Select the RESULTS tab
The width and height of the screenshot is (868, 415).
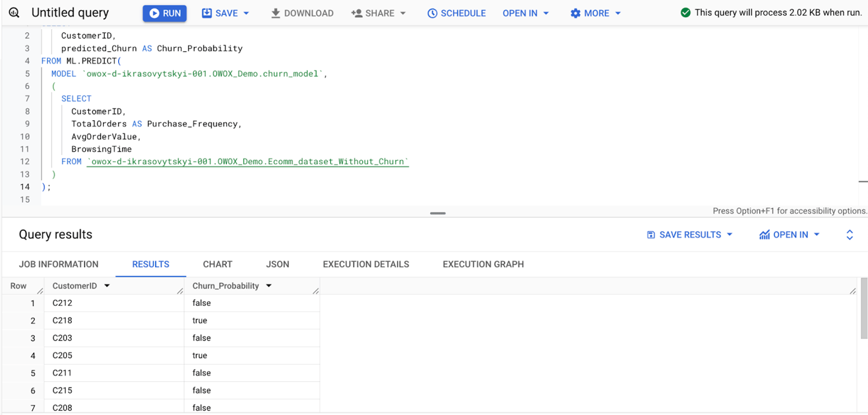click(151, 264)
